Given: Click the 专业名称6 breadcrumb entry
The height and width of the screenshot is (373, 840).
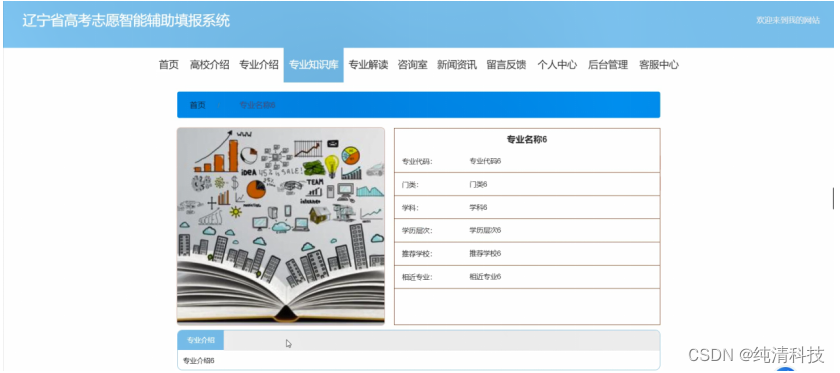Looking at the screenshot, I should (x=257, y=105).
